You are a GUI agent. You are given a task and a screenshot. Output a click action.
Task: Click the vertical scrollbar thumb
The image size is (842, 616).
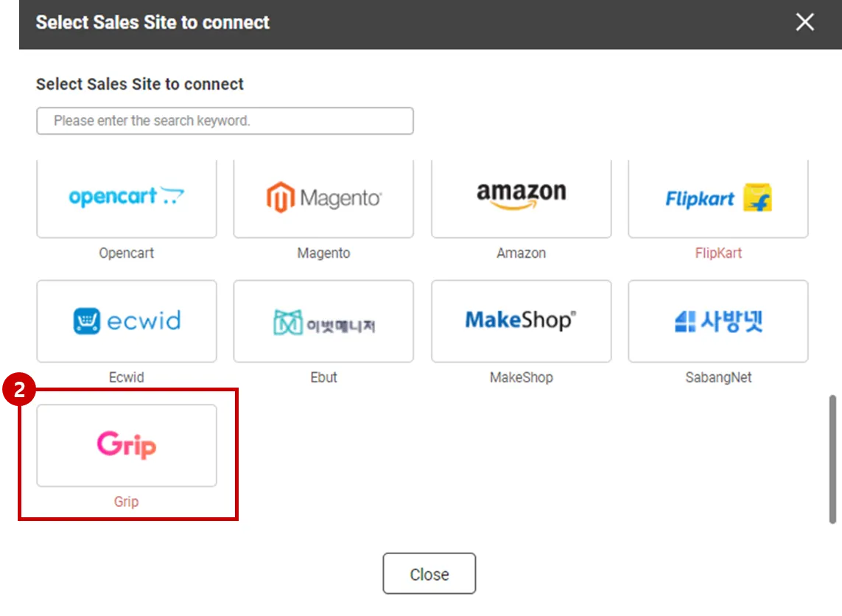tap(833, 458)
